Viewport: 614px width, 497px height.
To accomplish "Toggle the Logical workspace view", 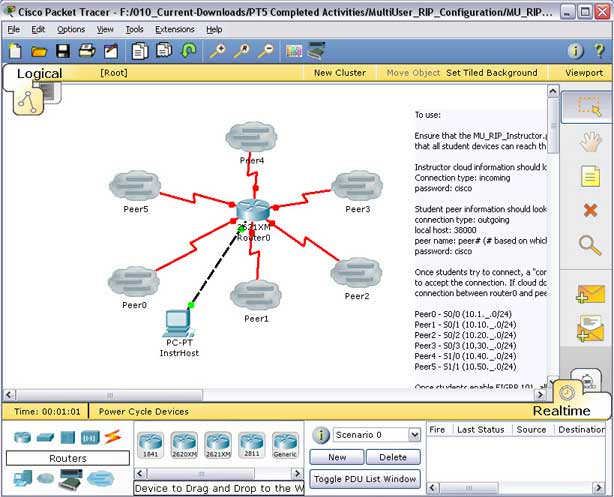I will [x=39, y=73].
